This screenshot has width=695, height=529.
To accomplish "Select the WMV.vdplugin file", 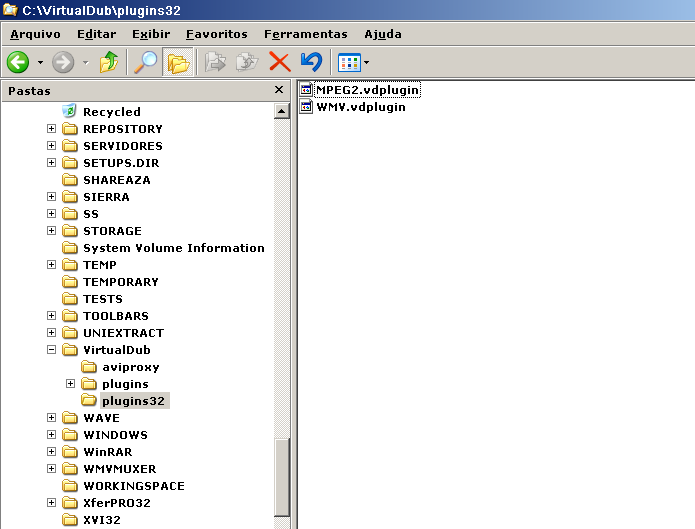I will click(x=361, y=107).
